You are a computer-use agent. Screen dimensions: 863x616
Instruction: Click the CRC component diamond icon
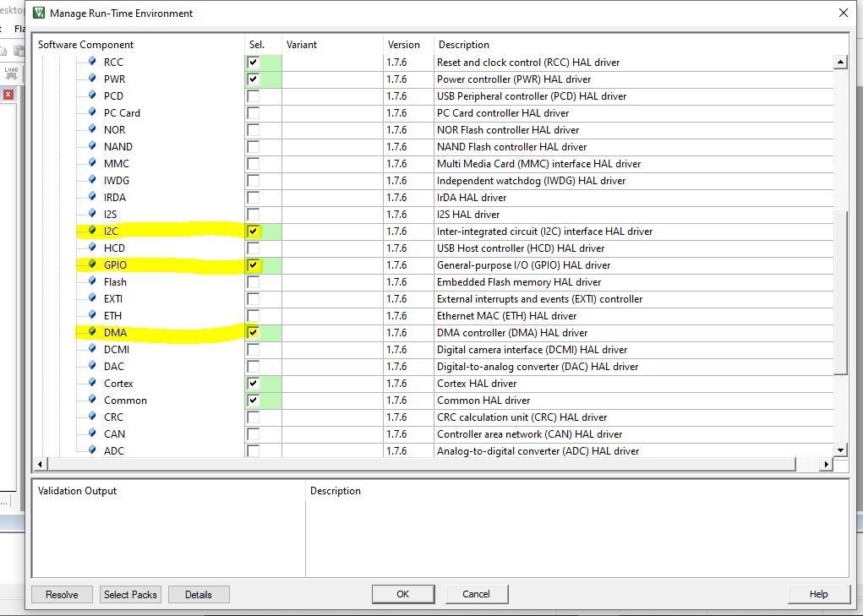point(92,417)
